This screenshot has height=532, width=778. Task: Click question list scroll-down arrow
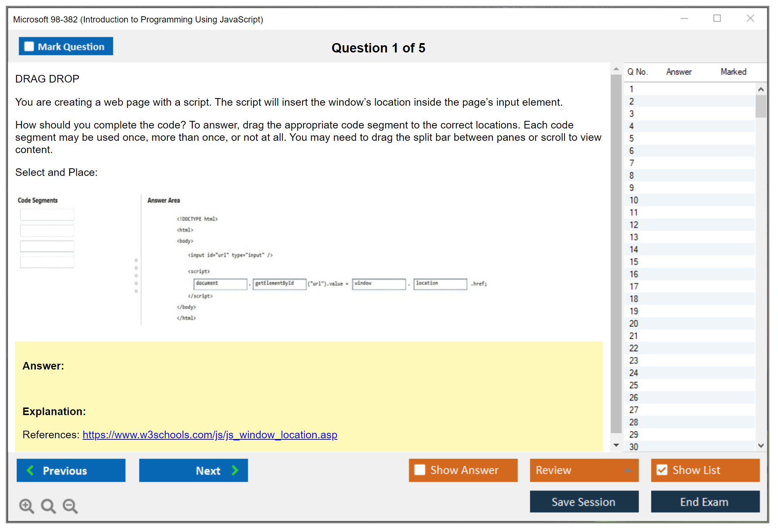pyautogui.click(x=761, y=446)
